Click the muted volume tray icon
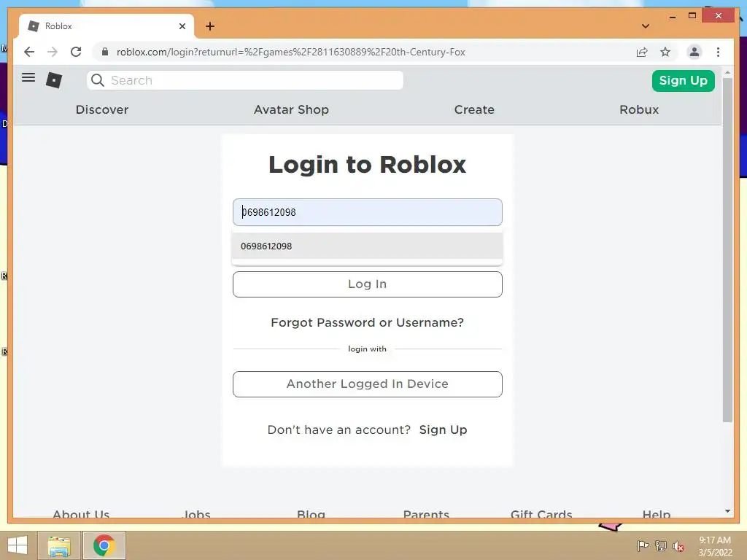 click(678, 546)
